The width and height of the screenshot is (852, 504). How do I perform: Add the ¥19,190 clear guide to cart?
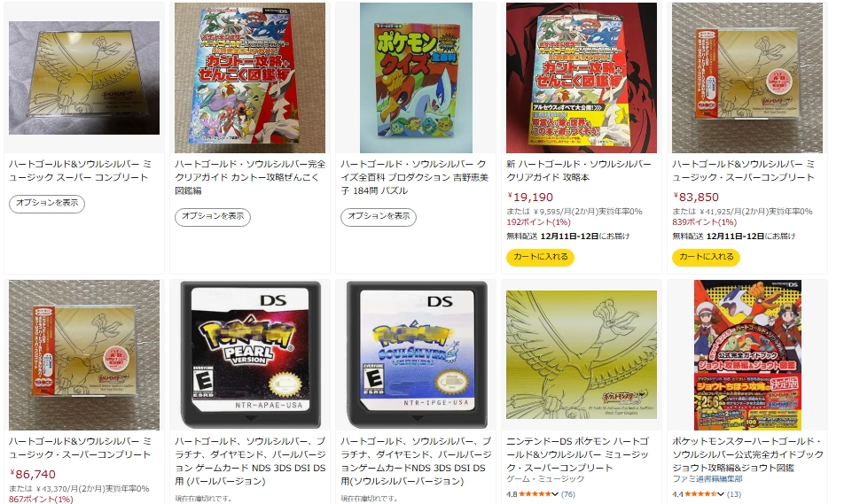coord(540,257)
